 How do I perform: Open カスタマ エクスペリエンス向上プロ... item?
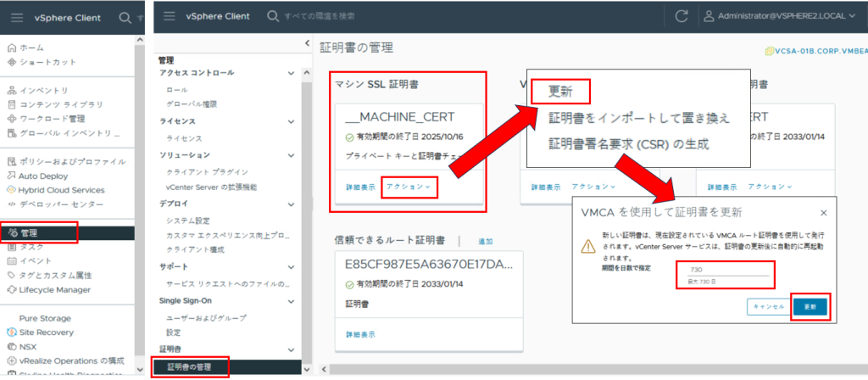point(227,236)
